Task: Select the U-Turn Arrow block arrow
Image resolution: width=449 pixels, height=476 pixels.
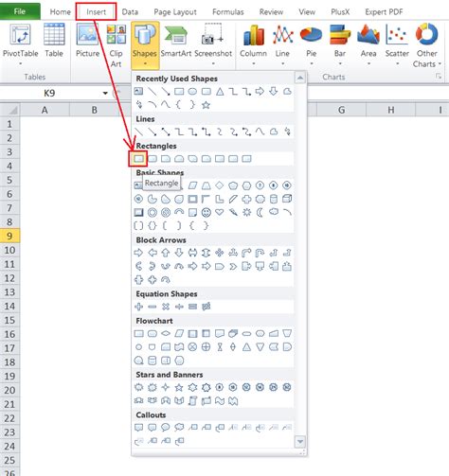Action: tap(260, 253)
